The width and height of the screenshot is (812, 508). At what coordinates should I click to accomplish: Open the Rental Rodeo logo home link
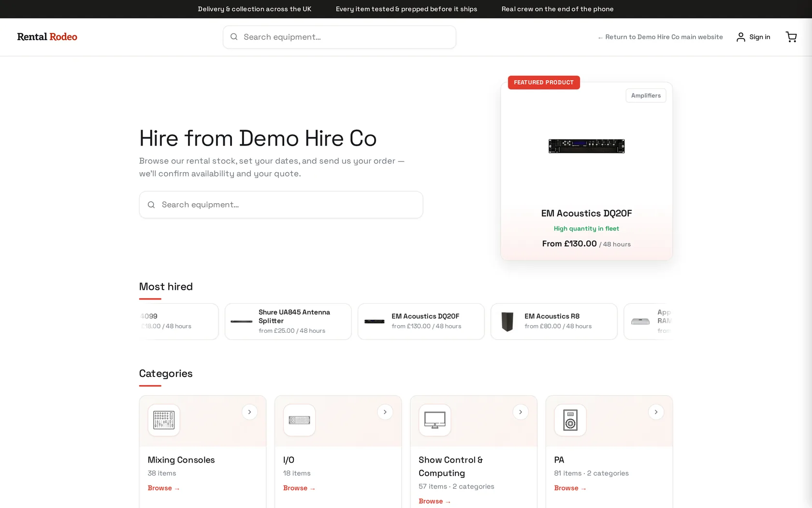[x=47, y=37]
